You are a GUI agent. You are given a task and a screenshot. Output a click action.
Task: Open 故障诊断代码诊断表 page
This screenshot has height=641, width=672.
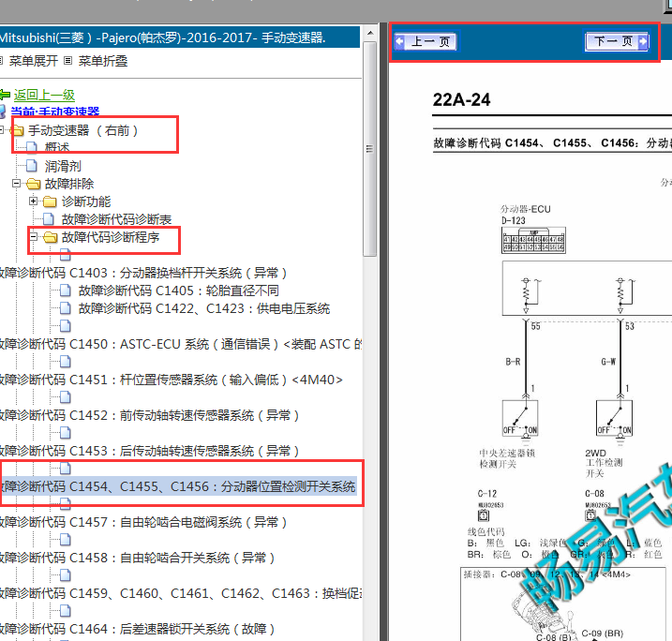(x=116, y=219)
